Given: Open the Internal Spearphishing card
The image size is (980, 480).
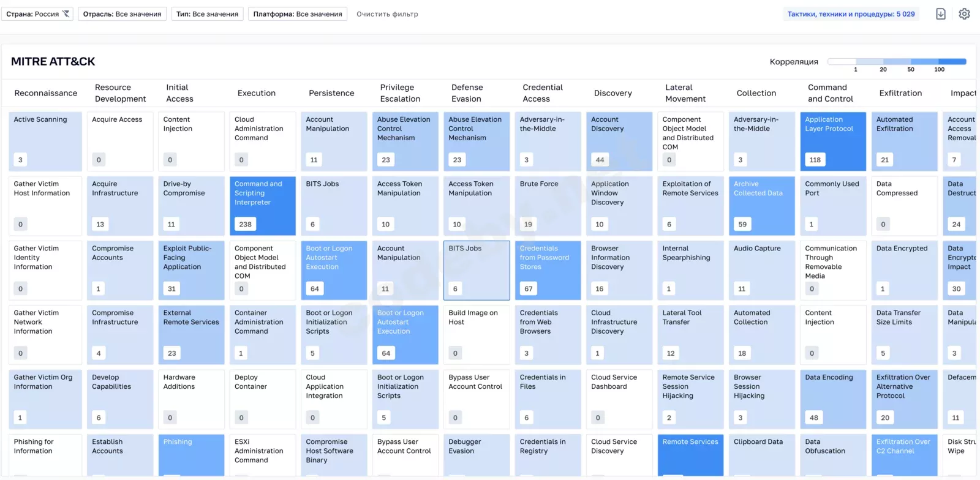Looking at the screenshot, I should (690, 271).
